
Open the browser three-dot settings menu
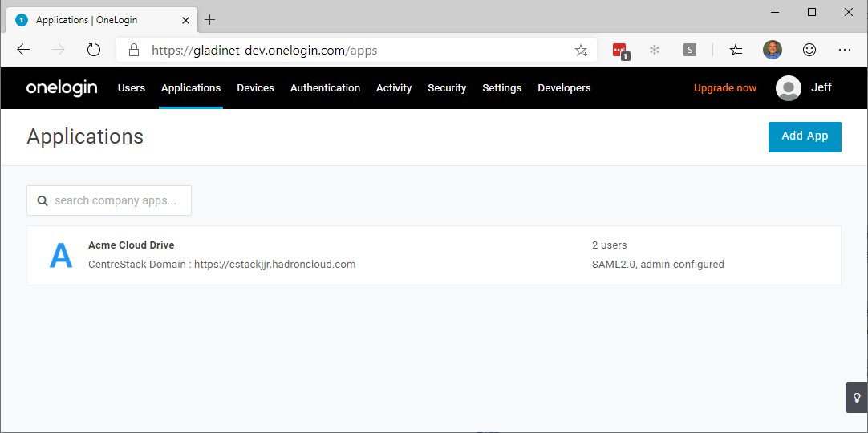point(844,51)
